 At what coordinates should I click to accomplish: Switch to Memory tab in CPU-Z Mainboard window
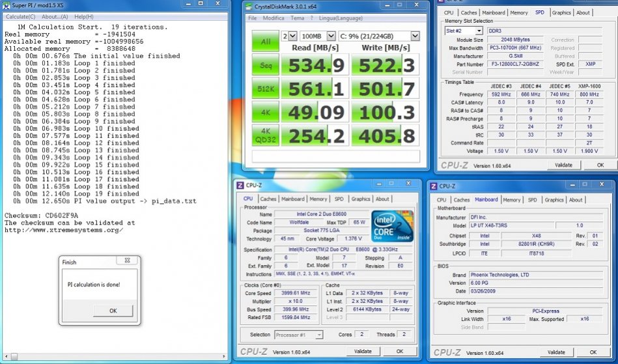pyautogui.click(x=512, y=200)
